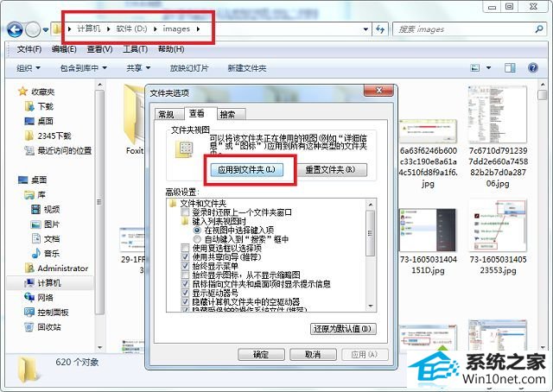Click the Back navigation arrow
The width and height of the screenshot is (553, 392).
[15, 29]
